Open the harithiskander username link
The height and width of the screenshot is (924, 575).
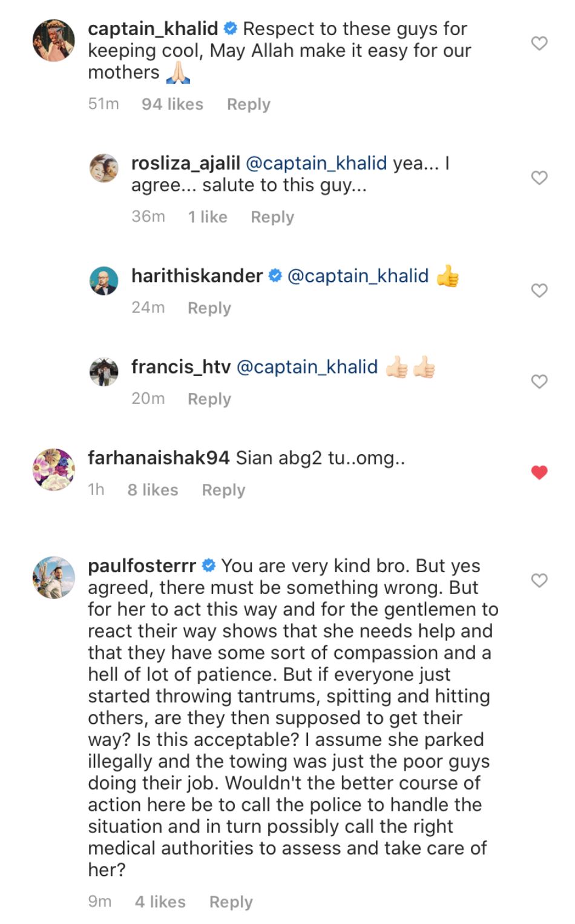coord(197,276)
